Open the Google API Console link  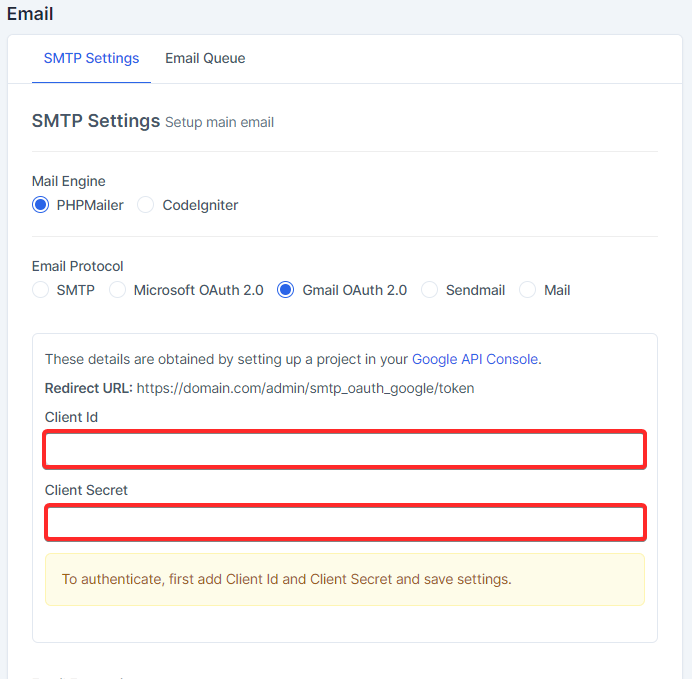[475, 359]
